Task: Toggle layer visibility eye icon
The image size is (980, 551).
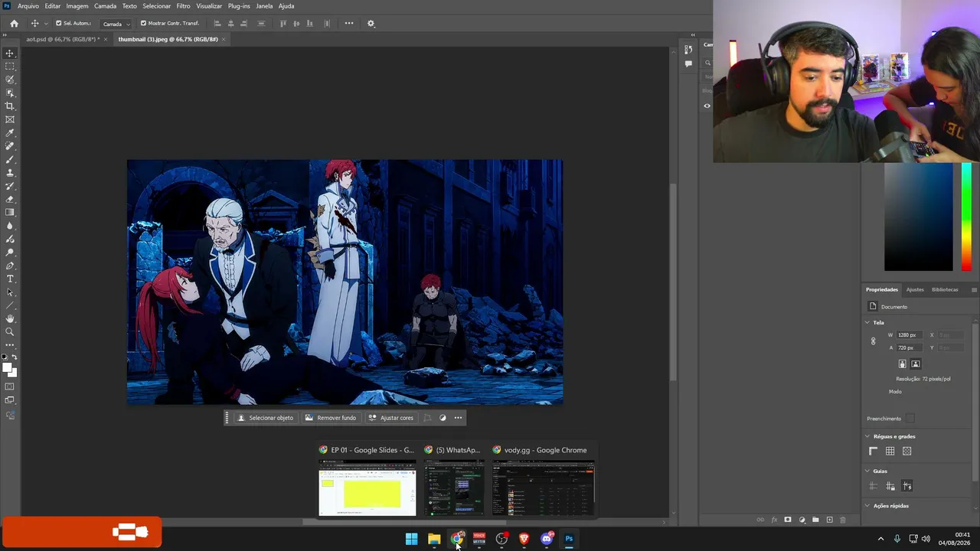Action: [x=707, y=106]
